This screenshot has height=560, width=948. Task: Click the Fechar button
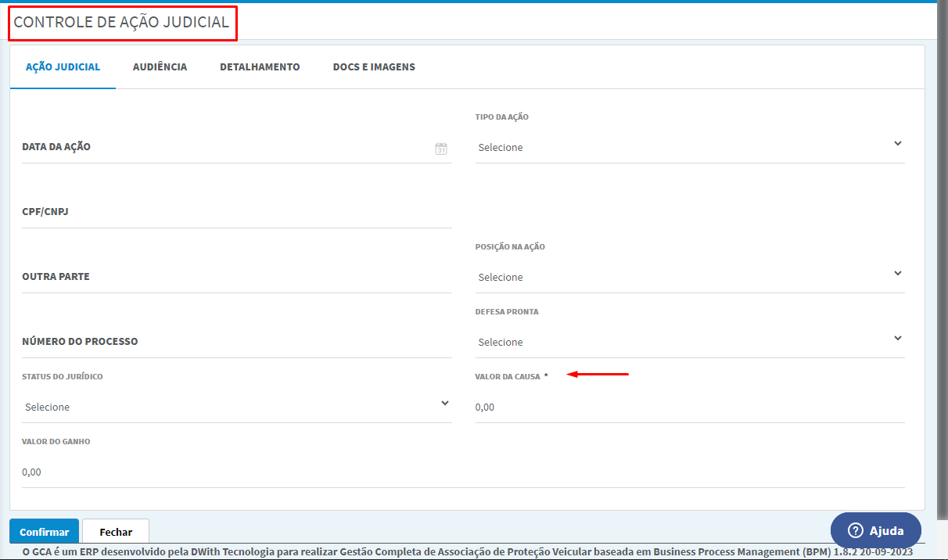[116, 532]
